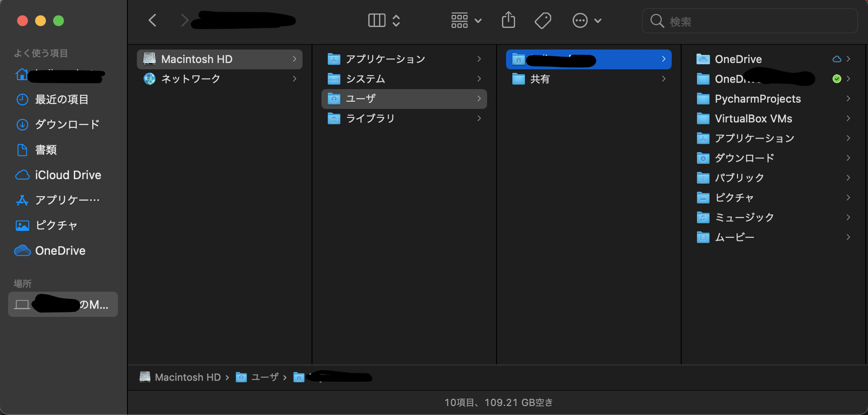Screen dimensions: 868x415
Task: Click the home icon in the sidebar
Action: pos(22,74)
